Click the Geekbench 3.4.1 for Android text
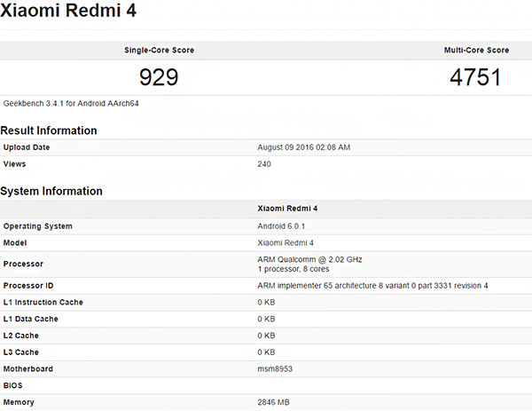Image resolution: width=532 pixels, height=411 pixels. (x=71, y=103)
